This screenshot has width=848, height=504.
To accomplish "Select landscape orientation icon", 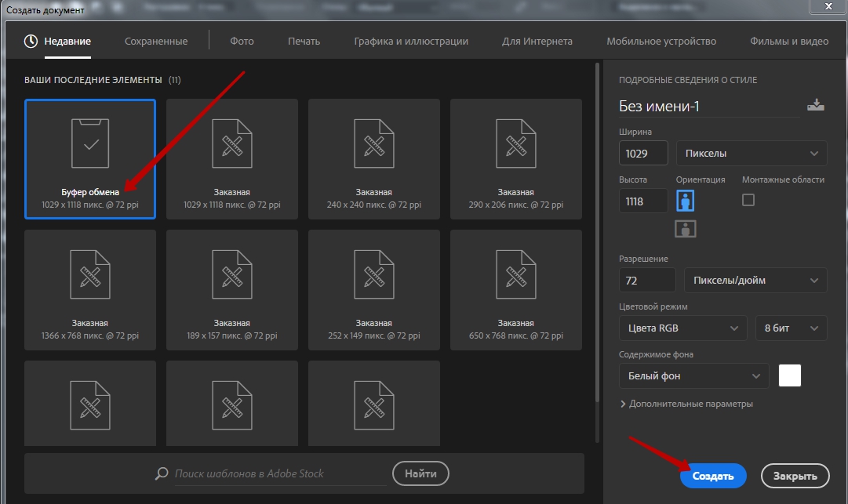I will click(x=685, y=229).
